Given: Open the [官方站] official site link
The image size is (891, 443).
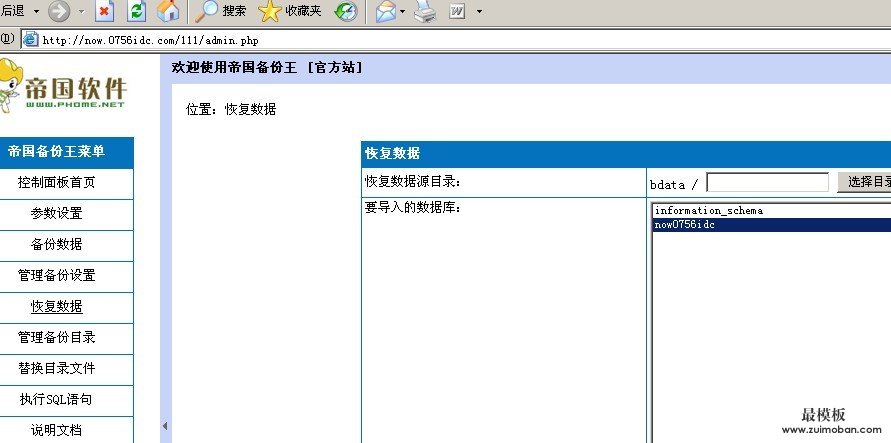Looking at the screenshot, I should [x=334, y=68].
